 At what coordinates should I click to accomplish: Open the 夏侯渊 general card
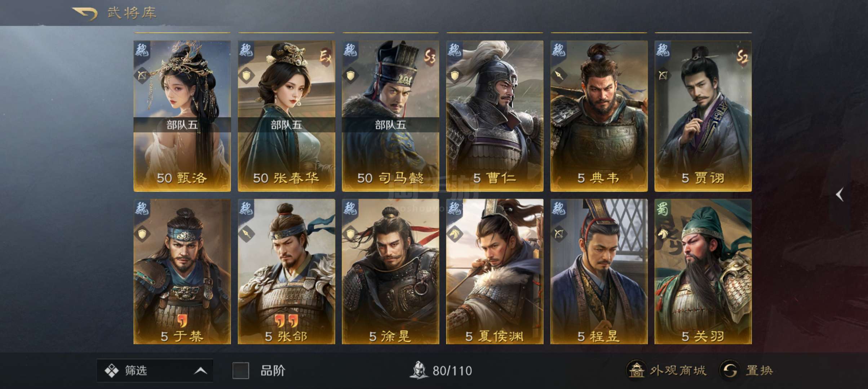click(495, 272)
